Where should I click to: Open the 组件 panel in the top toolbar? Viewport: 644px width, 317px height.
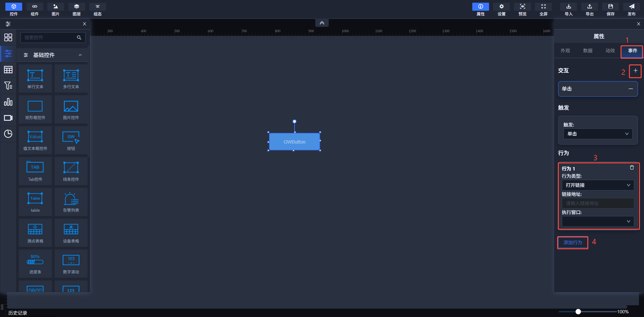35,9
